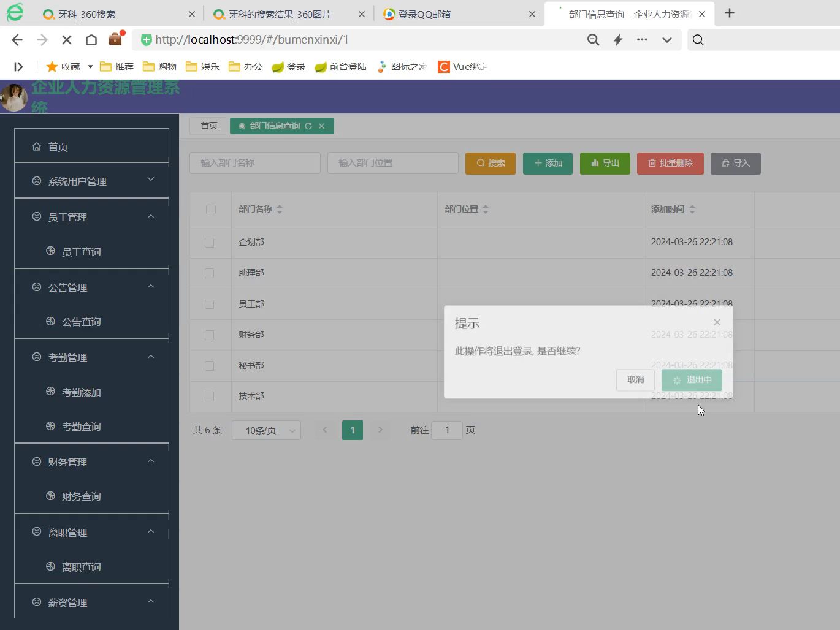Click the orange 搜索 button
Viewport: 840px width, 630px height.
(x=491, y=163)
